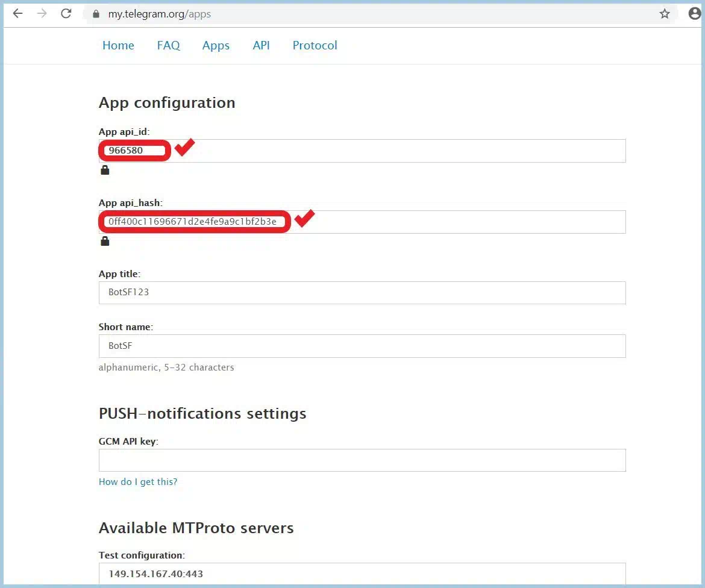Click the browser forward arrow
705x588 pixels.
point(42,14)
